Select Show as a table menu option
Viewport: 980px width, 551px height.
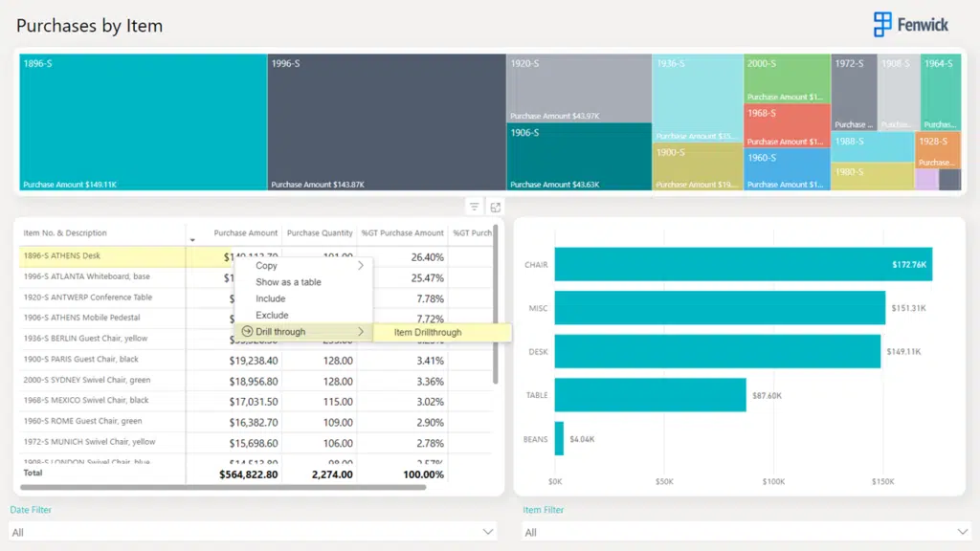coord(288,282)
